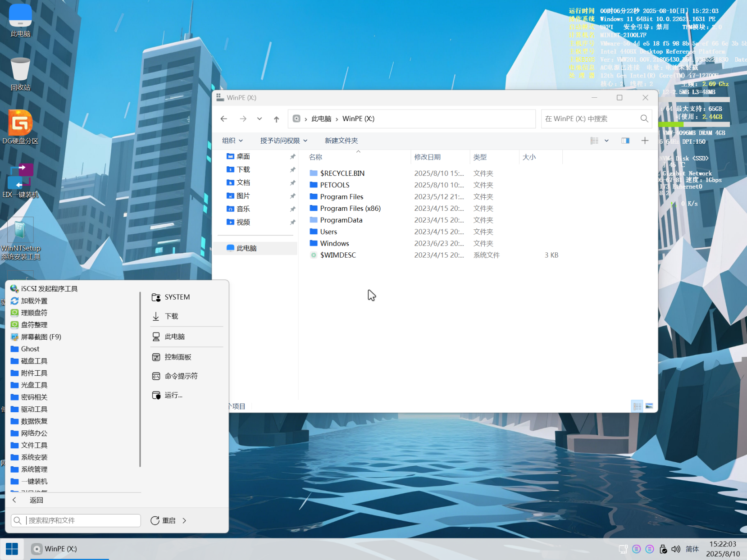The width and height of the screenshot is (747, 560).
Task: Click 重启 at the start menu bottom
Action: (169, 520)
